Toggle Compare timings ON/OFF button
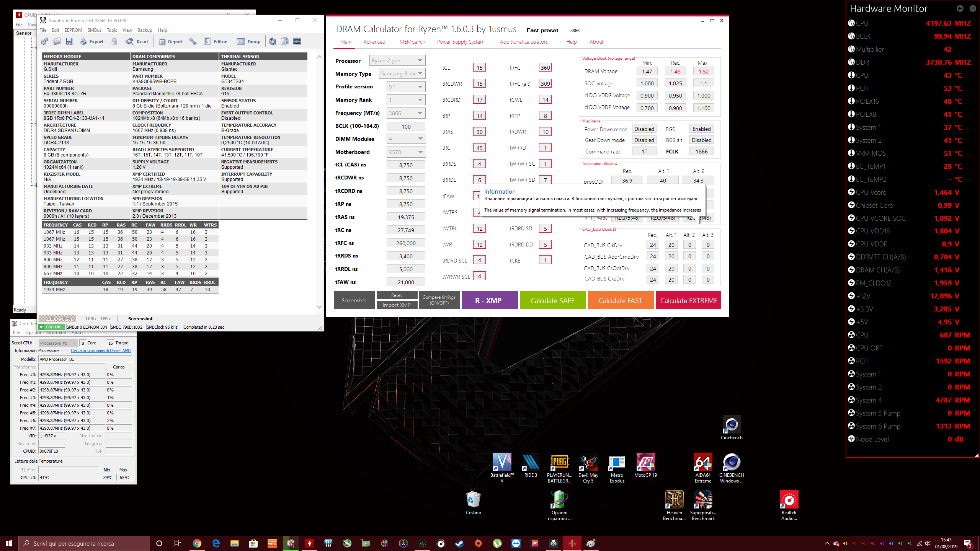Image resolution: width=980 pixels, height=551 pixels. (439, 300)
